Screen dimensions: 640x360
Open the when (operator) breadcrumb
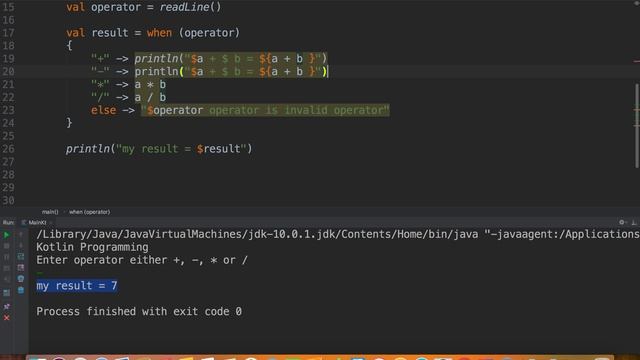(89, 212)
